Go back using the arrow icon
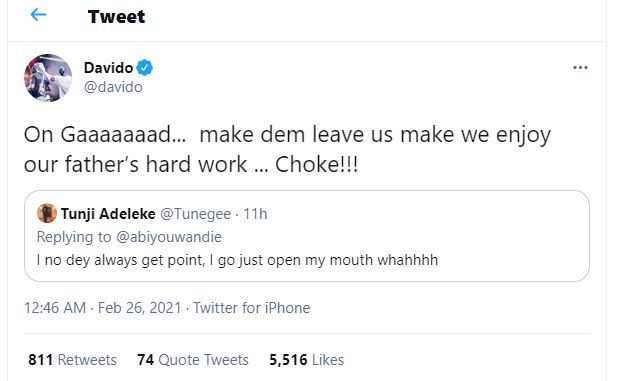The width and height of the screenshot is (619, 381). pyautogui.click(x=38, y=15)
